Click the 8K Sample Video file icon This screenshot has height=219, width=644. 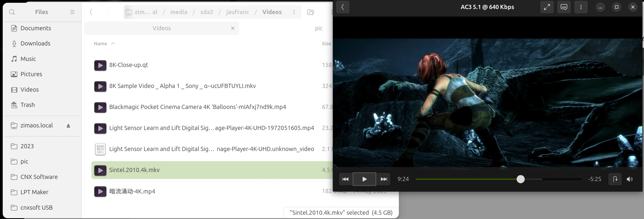pyautogui.click(x=100, y=86)
